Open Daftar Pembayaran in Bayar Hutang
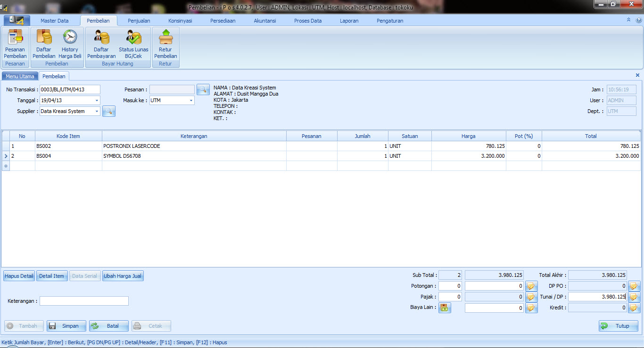Screen dimensions: 644x348 tap(101, 44)
